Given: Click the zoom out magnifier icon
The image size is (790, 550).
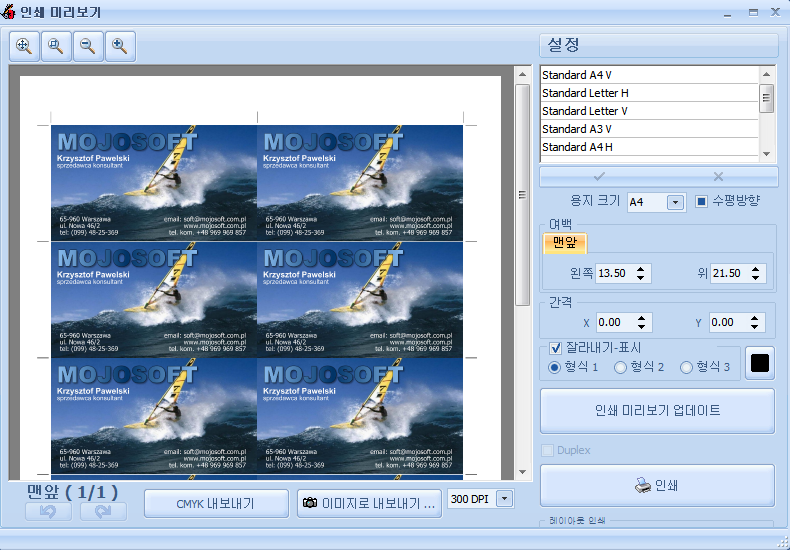Looking at the screenshot, I should point(88,46).
